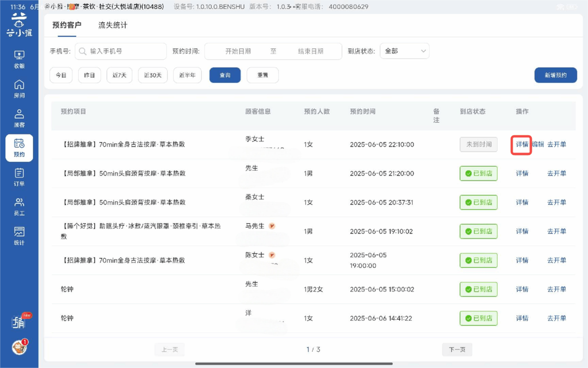
Task: Click 去开单 for 季女士 reservation
Action: click(556, 144)
